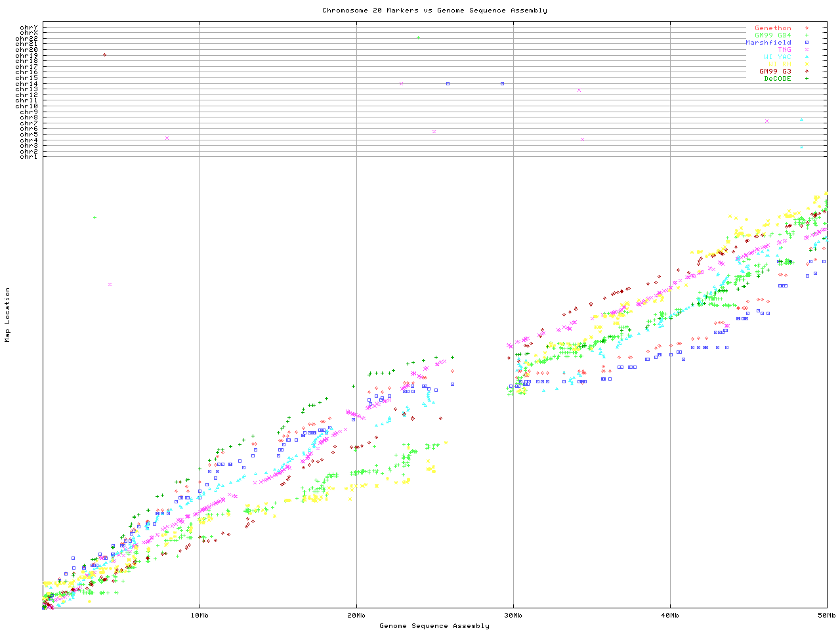840x630 pixels.
Task: Click the Marshfield legend label
Action: (x=768, y=43)
